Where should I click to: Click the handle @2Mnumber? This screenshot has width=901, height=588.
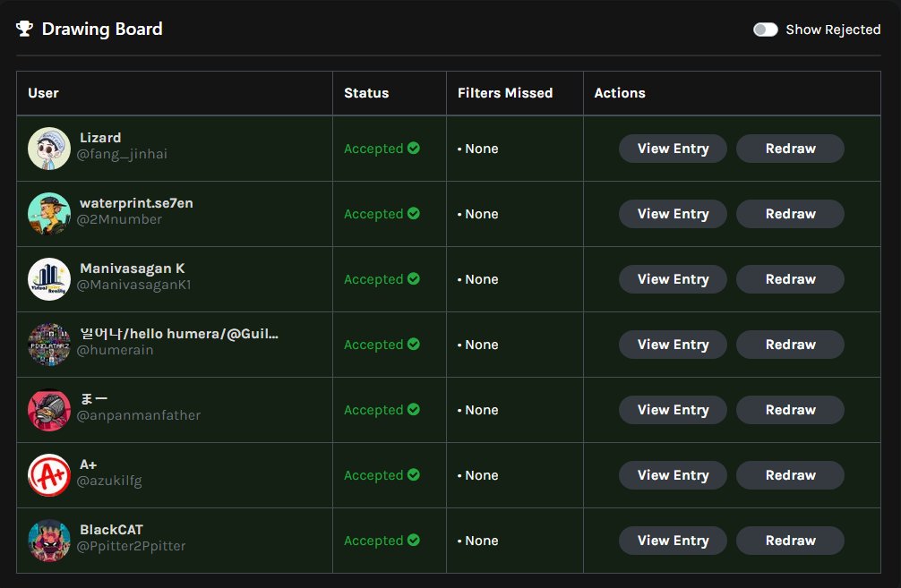pos(119,219)
